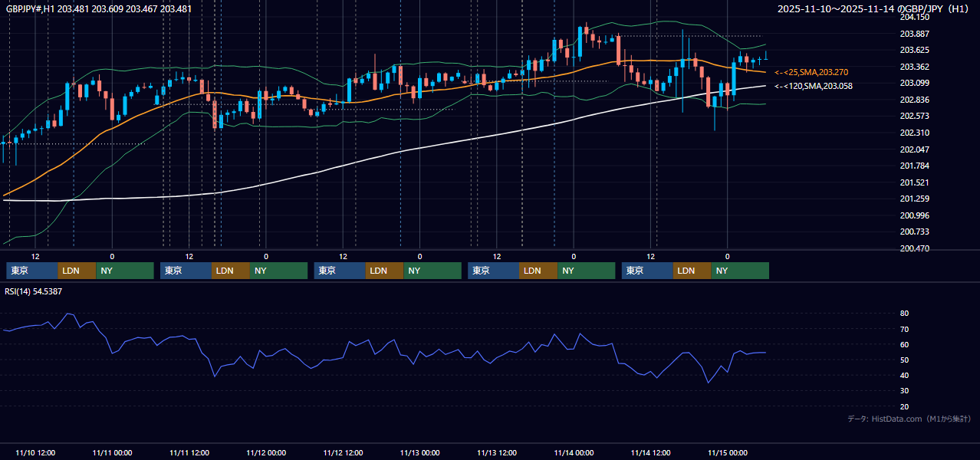Click the 200.733 price axis label
Viewport: 980px width, 460px height.
point(914,232)
